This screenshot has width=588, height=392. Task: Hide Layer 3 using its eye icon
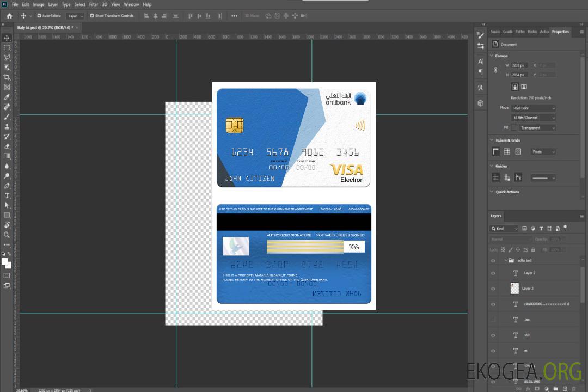(493, 289)
